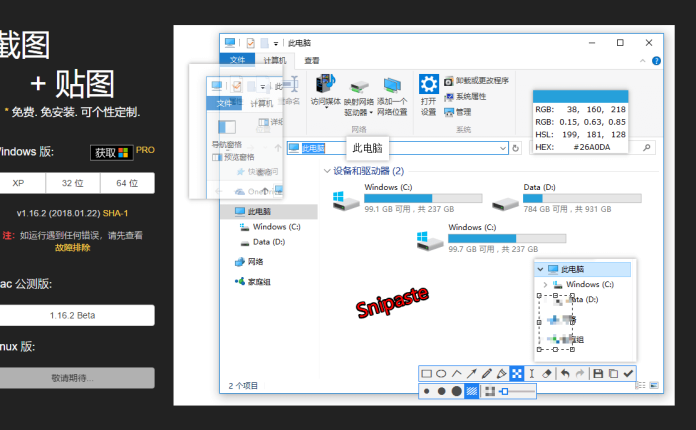Click 管理 in the system group

click(x=458, y=112)
